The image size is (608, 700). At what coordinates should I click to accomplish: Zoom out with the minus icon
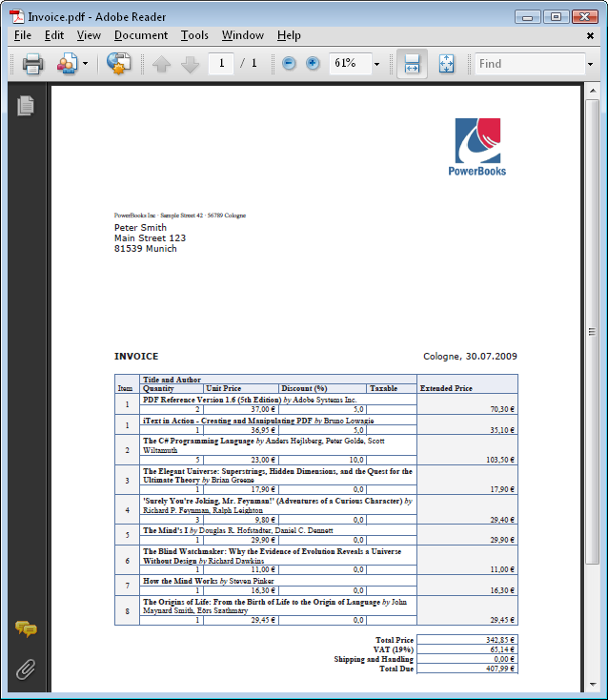tap(290, 64)
